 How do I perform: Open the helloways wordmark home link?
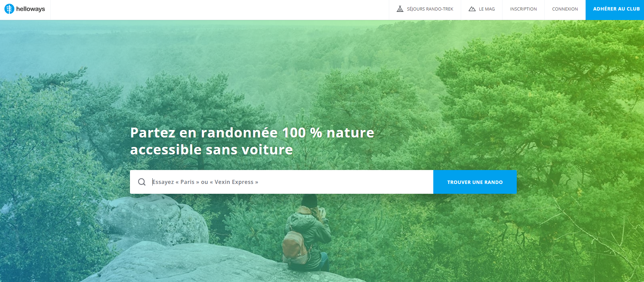point(31,9)
